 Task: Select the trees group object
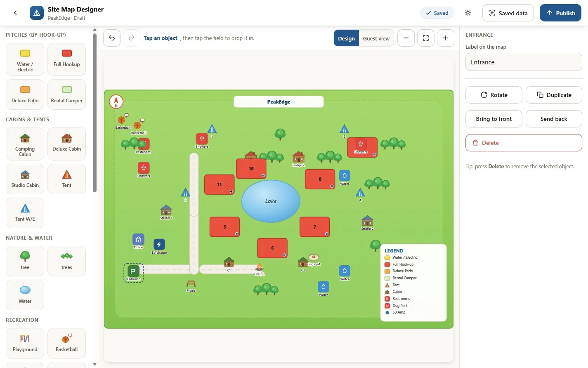point(66,261)
